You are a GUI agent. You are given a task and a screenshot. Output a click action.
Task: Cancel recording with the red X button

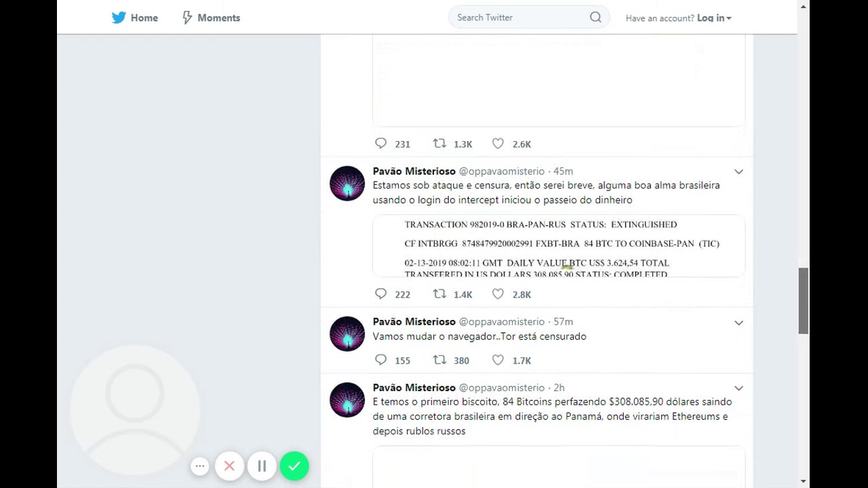pos(229,466)
